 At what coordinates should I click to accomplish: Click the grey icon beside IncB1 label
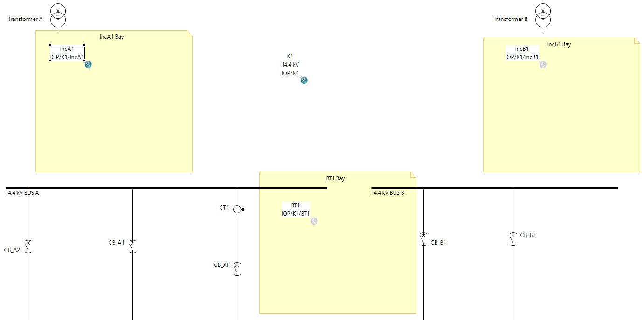pyautogui.click(x=543, y=65)
